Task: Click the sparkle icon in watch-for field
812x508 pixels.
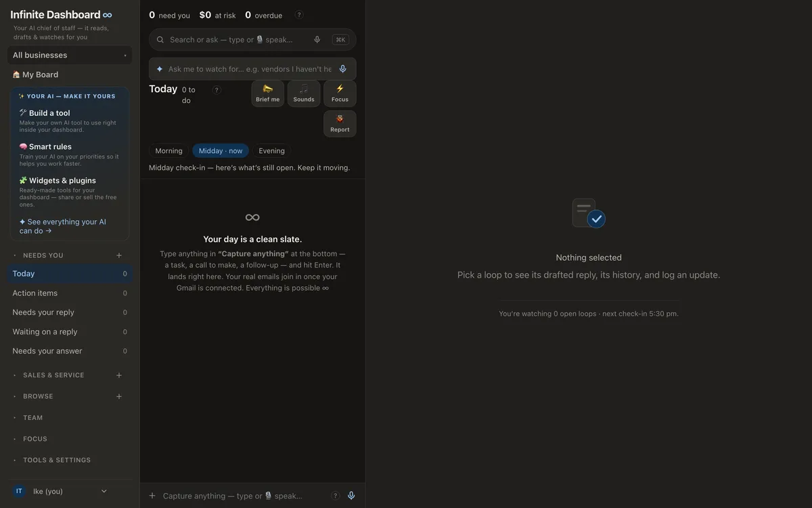Action: click(160, 69)
